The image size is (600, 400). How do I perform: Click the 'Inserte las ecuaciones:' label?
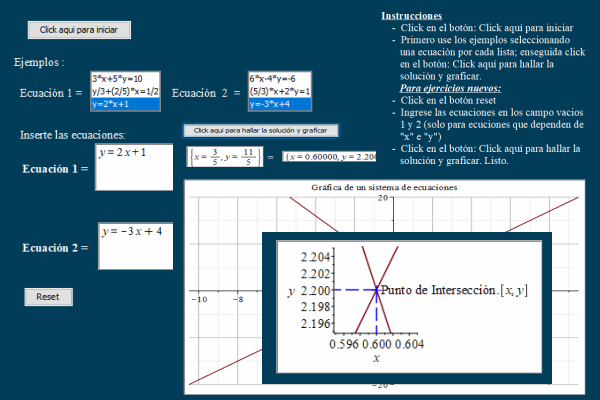[x=73, y=135]
